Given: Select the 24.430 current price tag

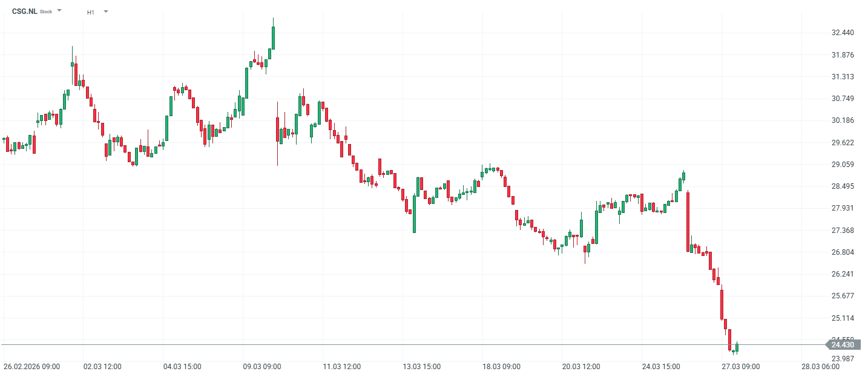Looking at the screenshot, I should (843, 345).
